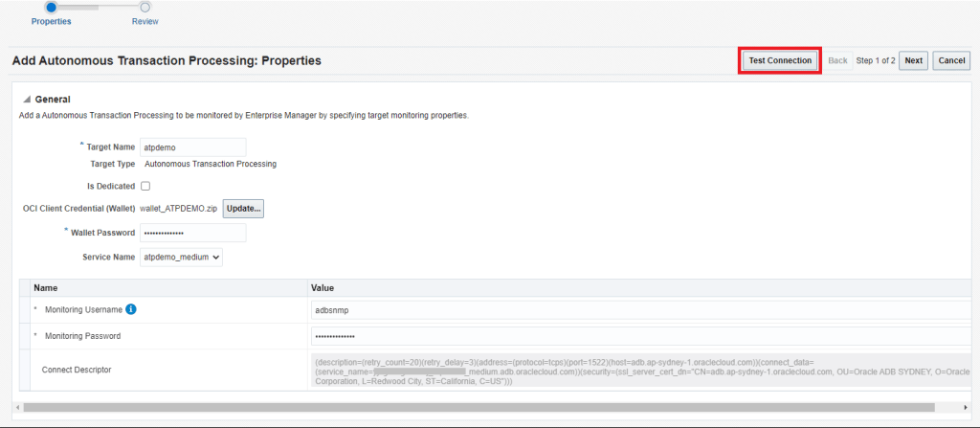Enable the Is Dedicated checkbox

click(x=145, y=186)
